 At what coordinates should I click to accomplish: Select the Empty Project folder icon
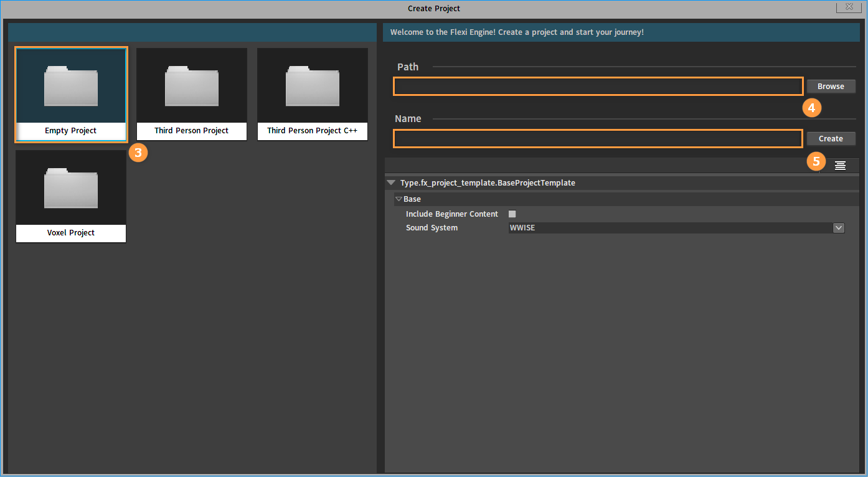click(x=71, y=87)
